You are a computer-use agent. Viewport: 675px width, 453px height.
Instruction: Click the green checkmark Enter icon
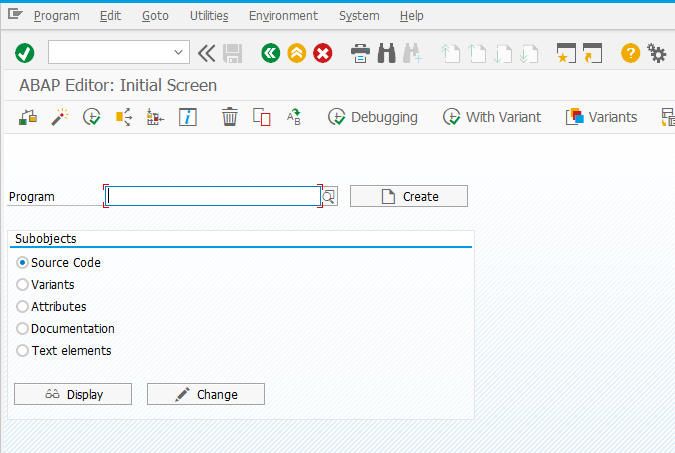click(25, 53)
